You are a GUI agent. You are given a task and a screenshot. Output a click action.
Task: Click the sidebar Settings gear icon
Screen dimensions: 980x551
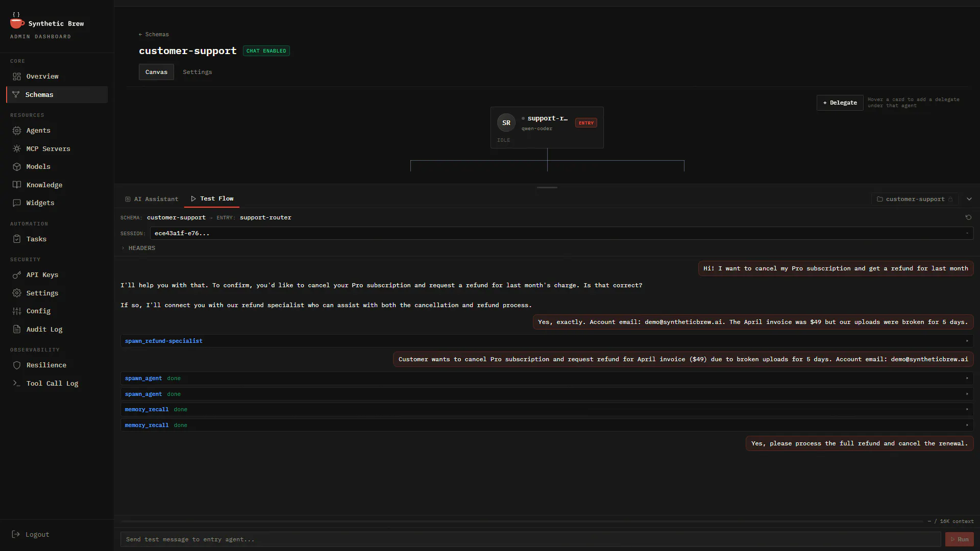17,293
